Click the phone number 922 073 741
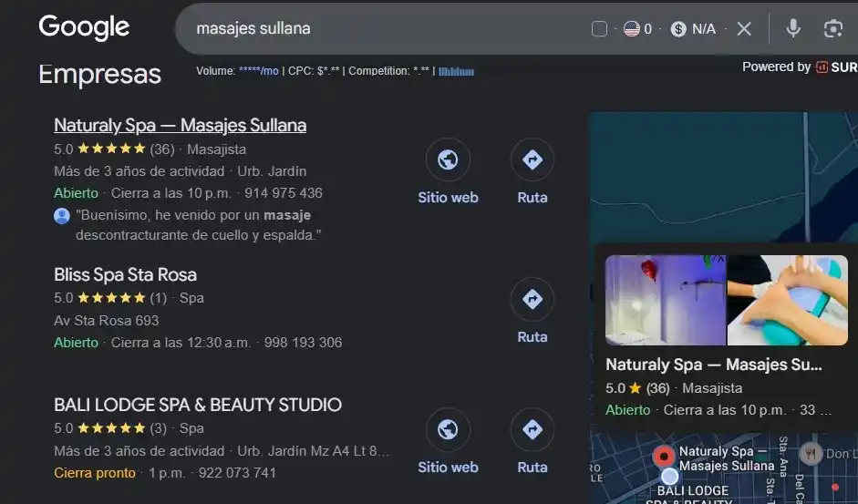The image size is (858, 504). click(x=237, y=473)
